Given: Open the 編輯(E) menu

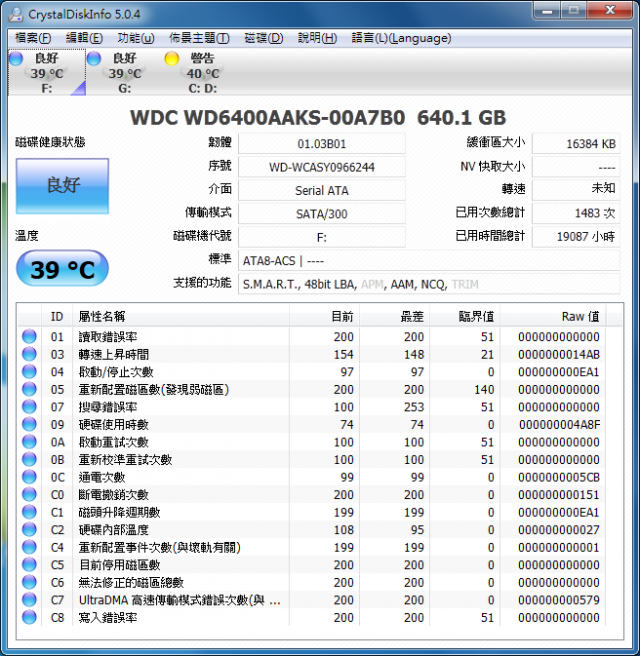Looking at the screenshot, I should 84,38.
